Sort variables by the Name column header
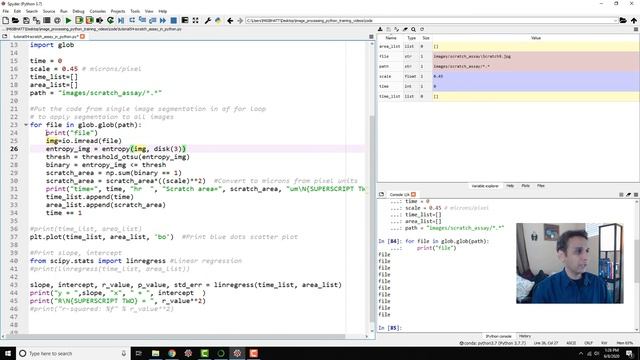 point(391,38)
